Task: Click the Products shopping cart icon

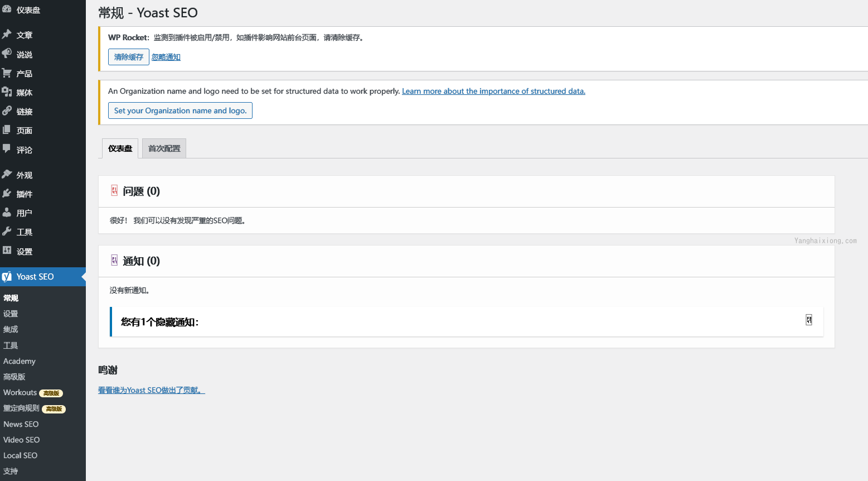Action: (7, 73)
